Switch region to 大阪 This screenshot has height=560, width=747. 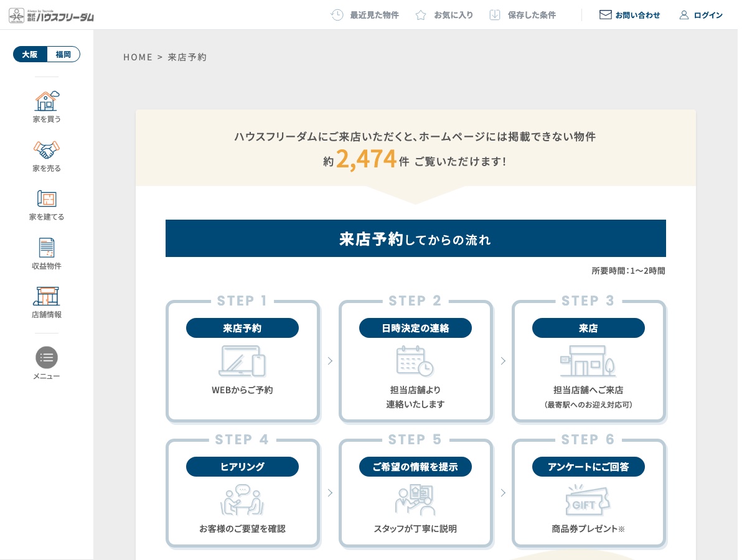tap(30, 55)
